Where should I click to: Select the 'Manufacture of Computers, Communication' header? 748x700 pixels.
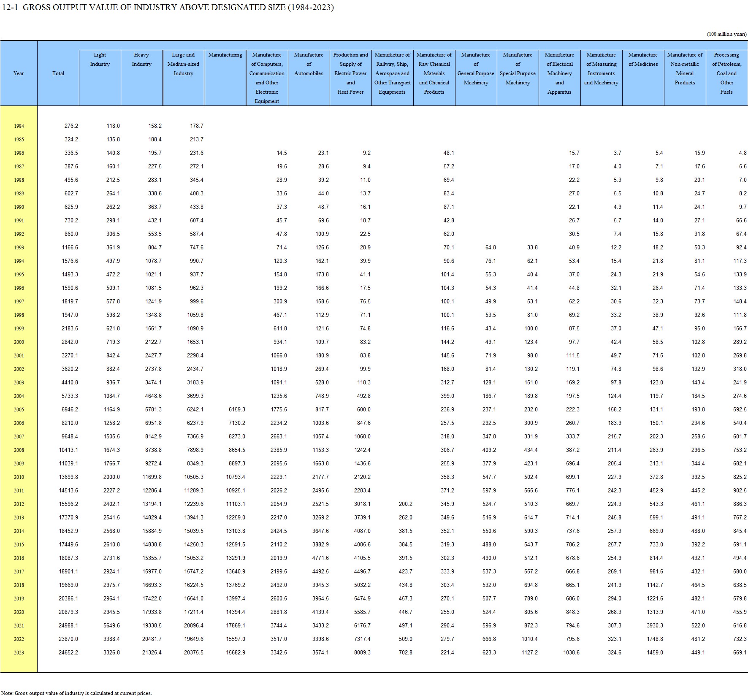point(267,78)
